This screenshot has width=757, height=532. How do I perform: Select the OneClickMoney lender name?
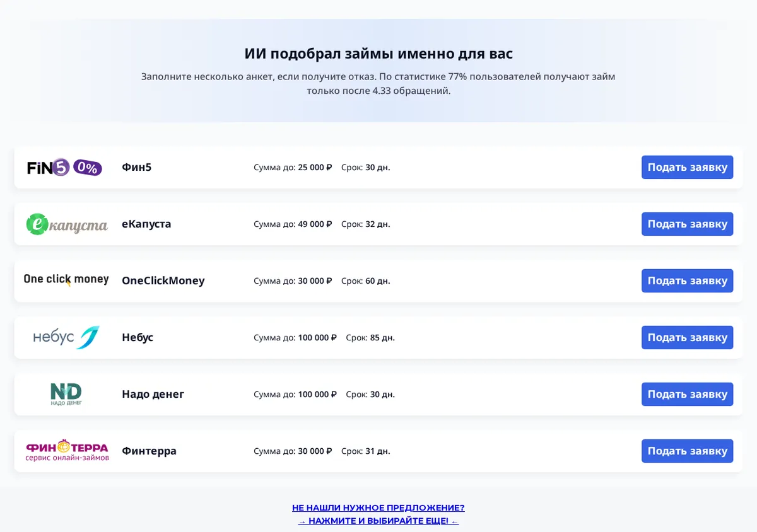coord(163,280)
